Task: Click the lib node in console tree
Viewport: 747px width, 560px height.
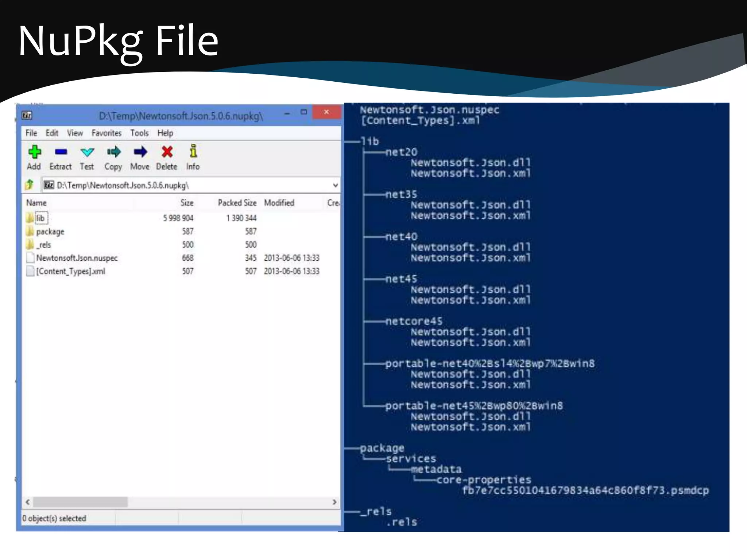Action: [370, 141]
